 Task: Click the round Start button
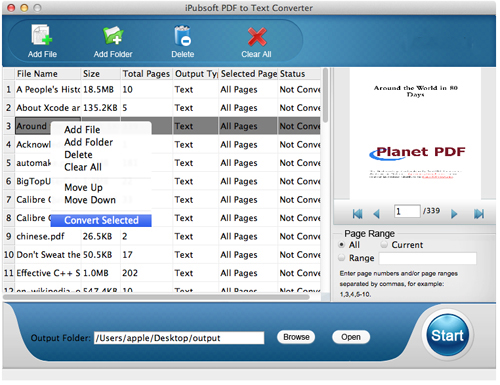[x=447, y=335]
